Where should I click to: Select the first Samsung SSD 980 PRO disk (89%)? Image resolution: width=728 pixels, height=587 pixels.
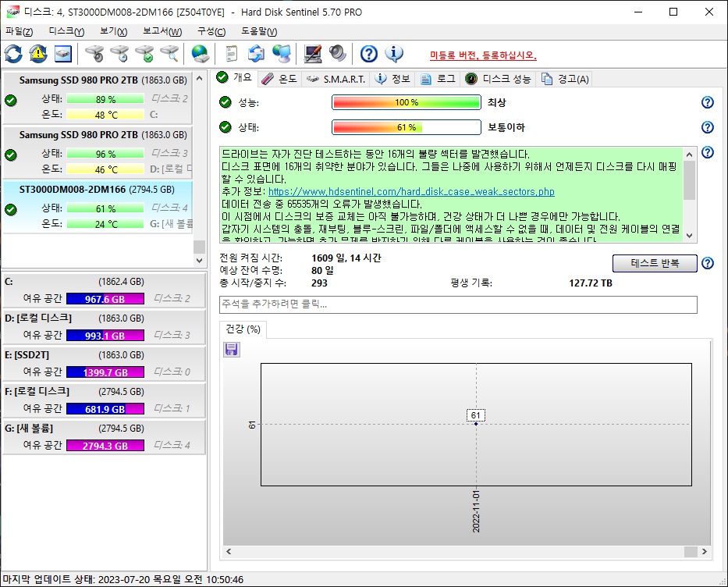tap(98, 98)
